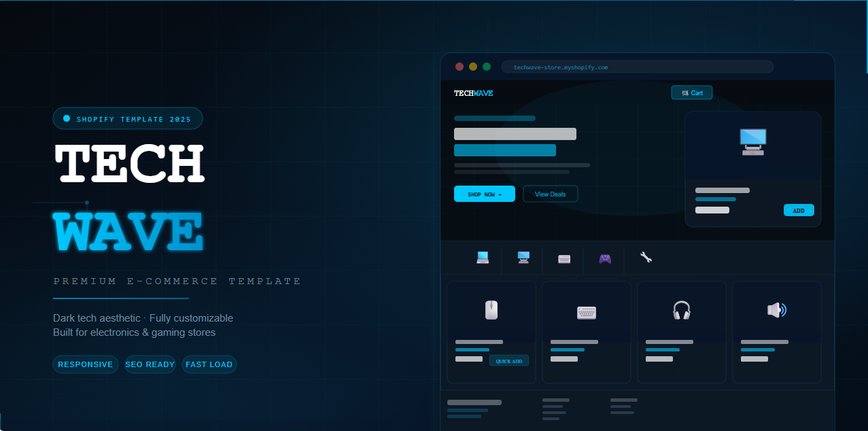Select the Desktop monitor category icon

click(523, 258)
